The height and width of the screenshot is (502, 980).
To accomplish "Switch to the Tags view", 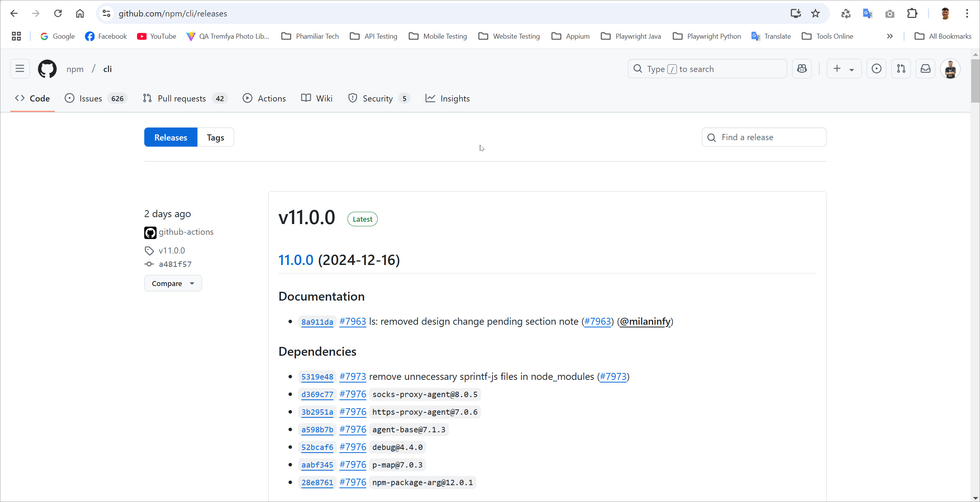I will coord(215,137).
